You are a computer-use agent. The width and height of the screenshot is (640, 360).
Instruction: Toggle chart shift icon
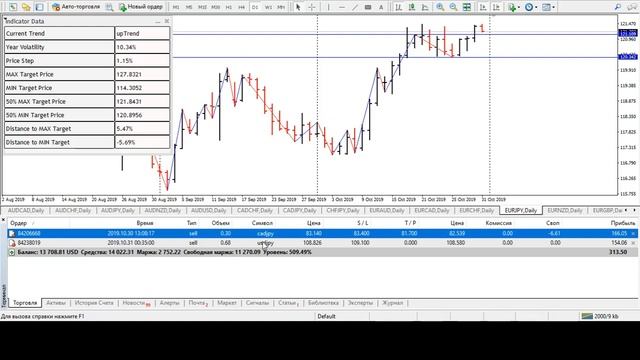[496, 7]
